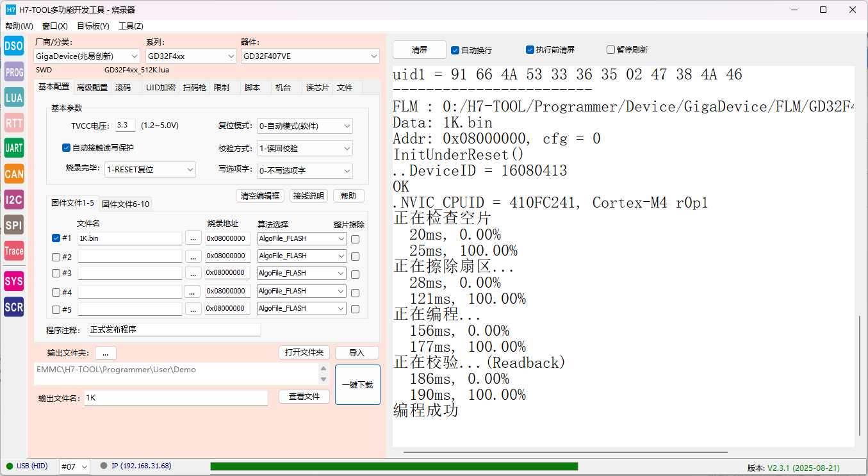868x476 pixels.
Task: Open the 工具(Z) menu
Action: click(131, 26)
